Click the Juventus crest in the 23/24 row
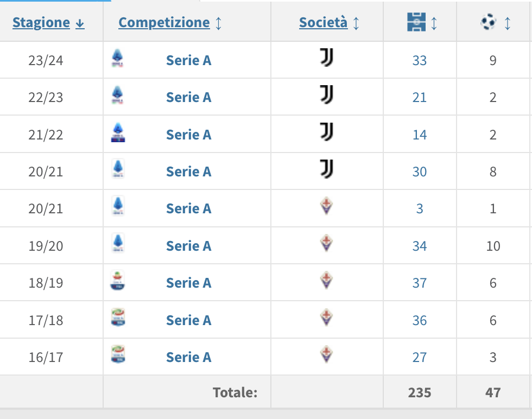This screenshot has width=532, height=419. click(326, 59)
